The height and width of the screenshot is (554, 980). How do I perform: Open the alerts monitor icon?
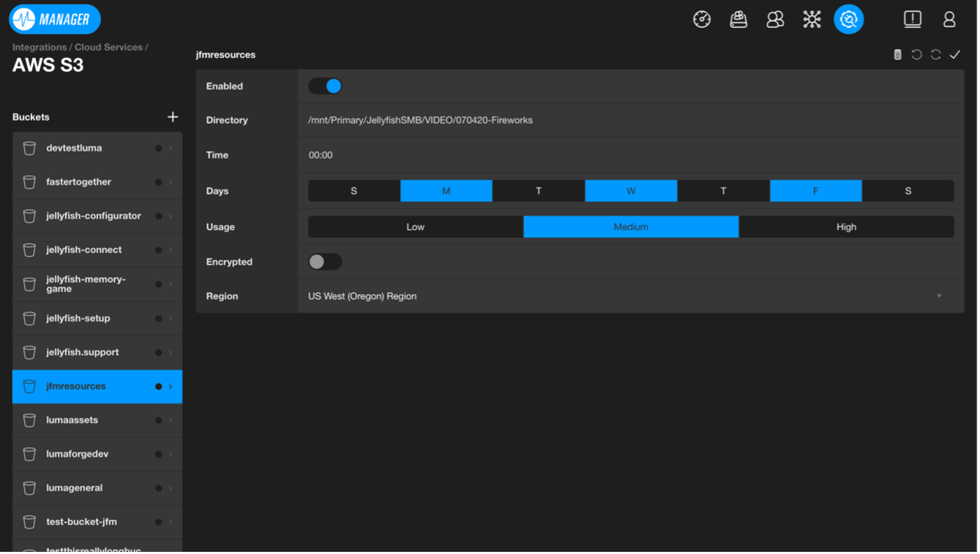coord(912,19)
